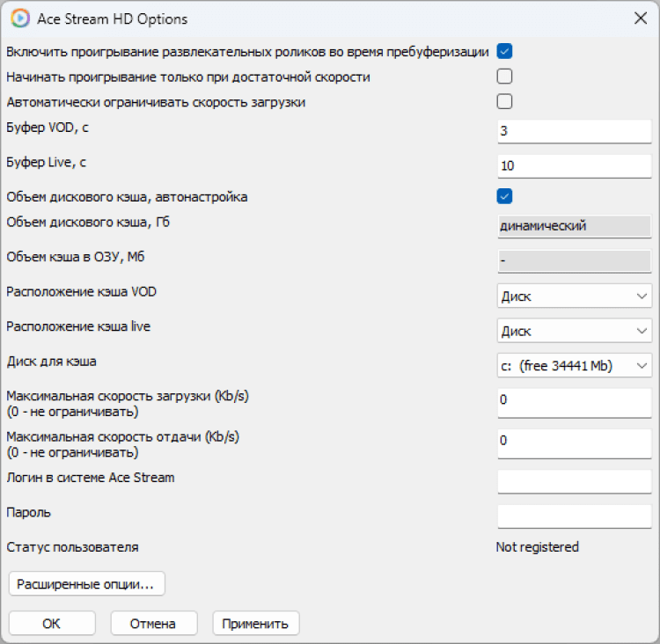Enable automatic download speed limiting checkbox

pos(504,101)
